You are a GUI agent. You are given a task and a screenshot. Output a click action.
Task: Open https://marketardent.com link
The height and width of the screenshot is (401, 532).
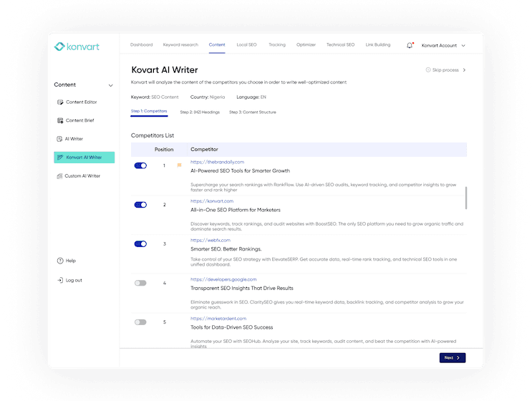point(218,319)
